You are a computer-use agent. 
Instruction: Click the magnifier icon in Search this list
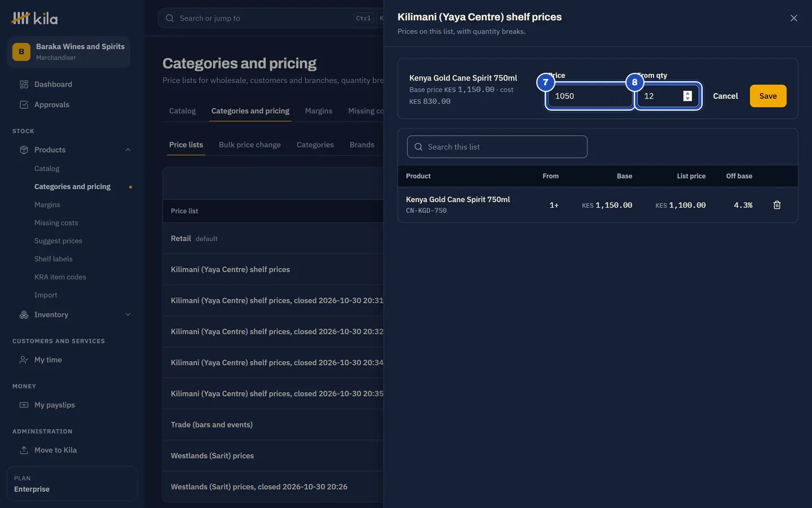418,147
